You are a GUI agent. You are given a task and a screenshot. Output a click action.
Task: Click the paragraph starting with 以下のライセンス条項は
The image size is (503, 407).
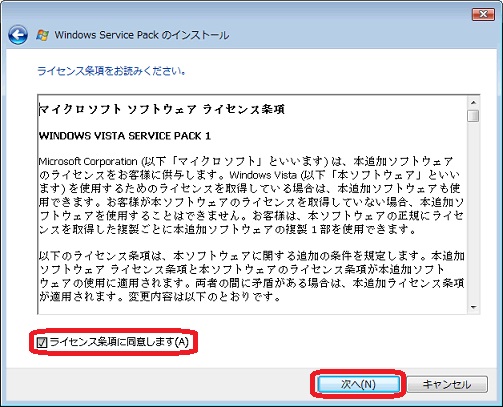[251, 276]
